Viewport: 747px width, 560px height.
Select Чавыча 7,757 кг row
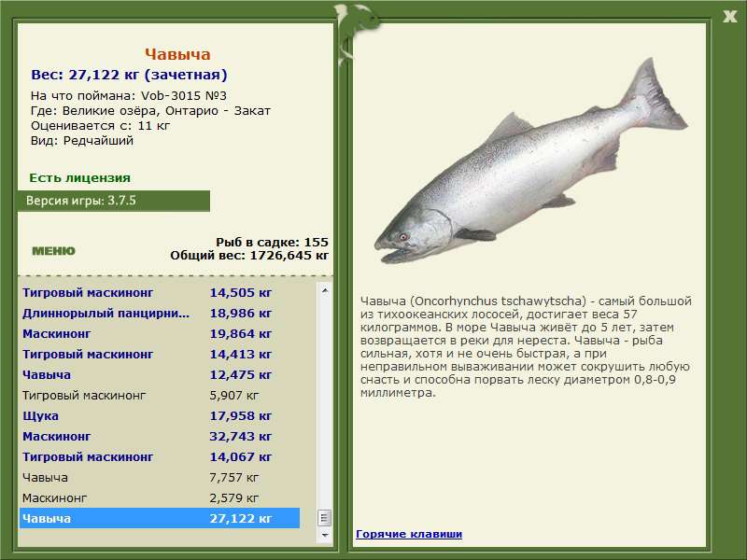[160, 477]
